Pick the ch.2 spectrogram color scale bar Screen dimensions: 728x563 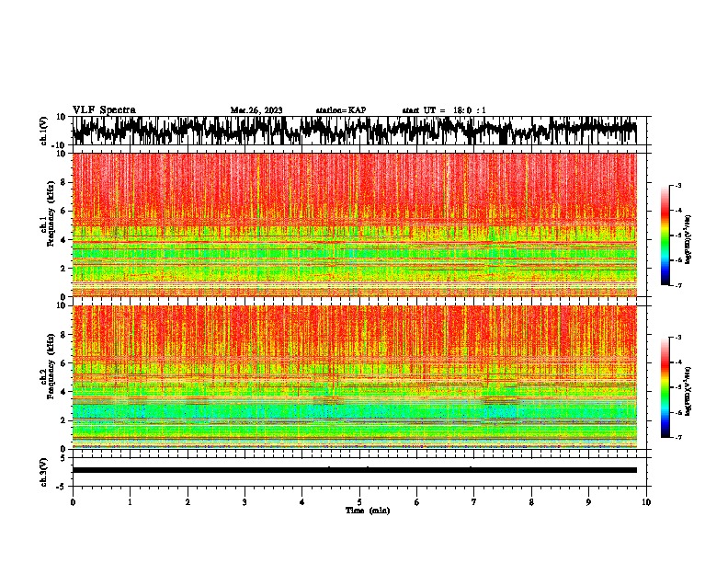coord(665,387)
